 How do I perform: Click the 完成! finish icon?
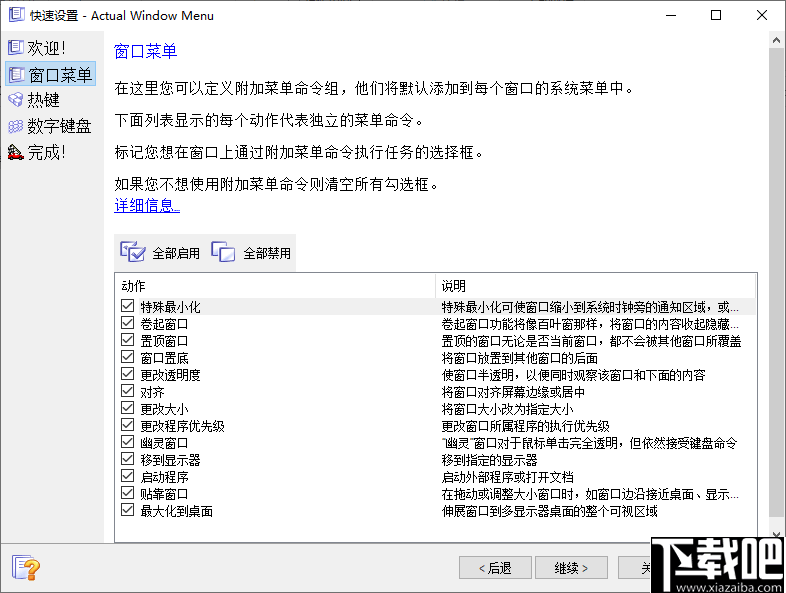(x=16, y=152)
